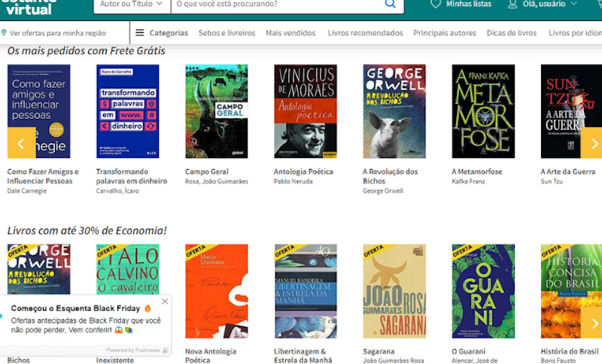Viewport: 602px width, 364px height.
Task: Focus the book search input field
Action: point(273,5)
